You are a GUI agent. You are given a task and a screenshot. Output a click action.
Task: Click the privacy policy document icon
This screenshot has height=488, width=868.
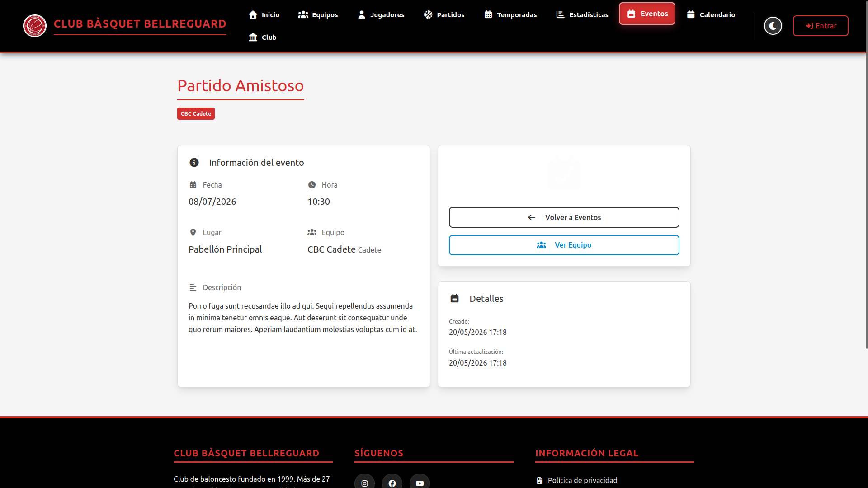point(540,481)
